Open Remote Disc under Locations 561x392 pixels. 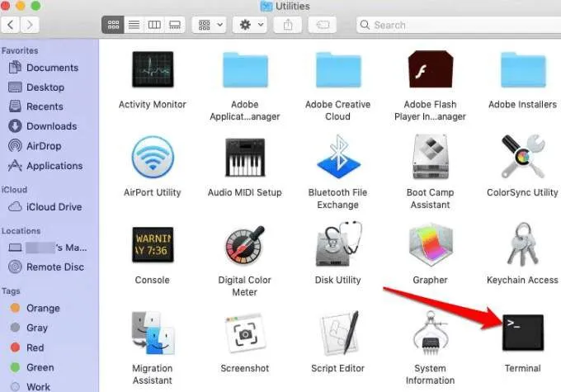pyautogui.click(x=49, y=267)
